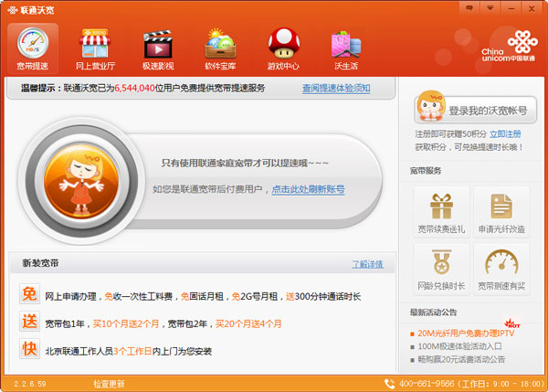Click the 送 badge icon
The image size is (548, 392).
click(x=30, y=321)
